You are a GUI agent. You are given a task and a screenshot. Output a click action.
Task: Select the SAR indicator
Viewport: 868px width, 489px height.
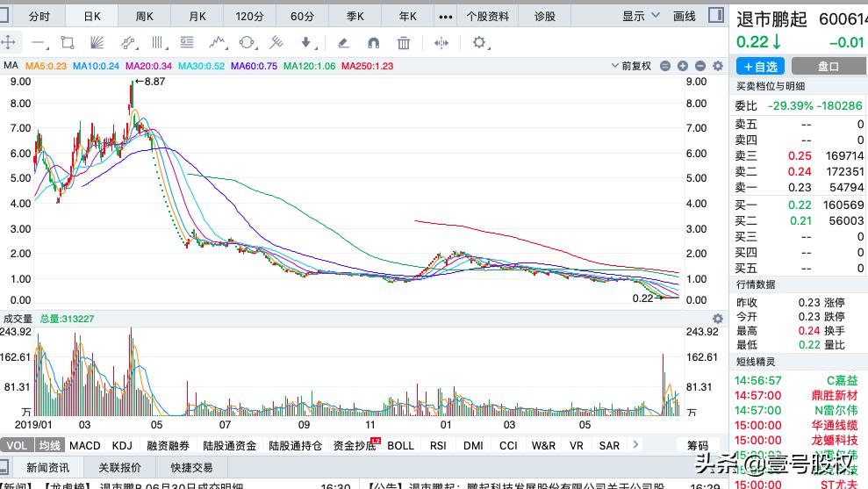coord(609,445)
